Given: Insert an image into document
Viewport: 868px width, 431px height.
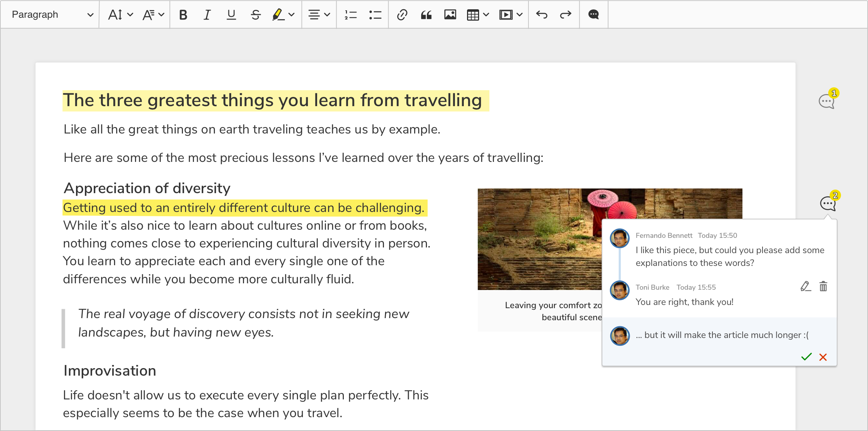Looking at the screenshot, I should click(450, 15).
